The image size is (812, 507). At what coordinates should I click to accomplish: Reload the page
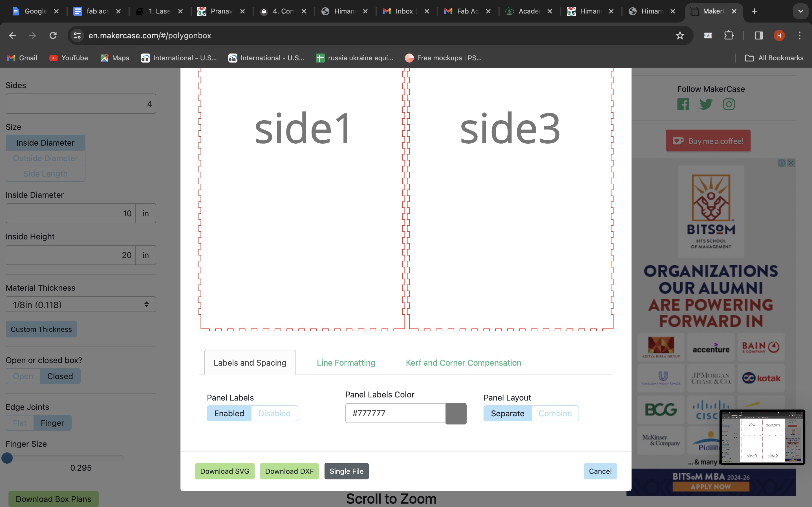tap(53, 35)
